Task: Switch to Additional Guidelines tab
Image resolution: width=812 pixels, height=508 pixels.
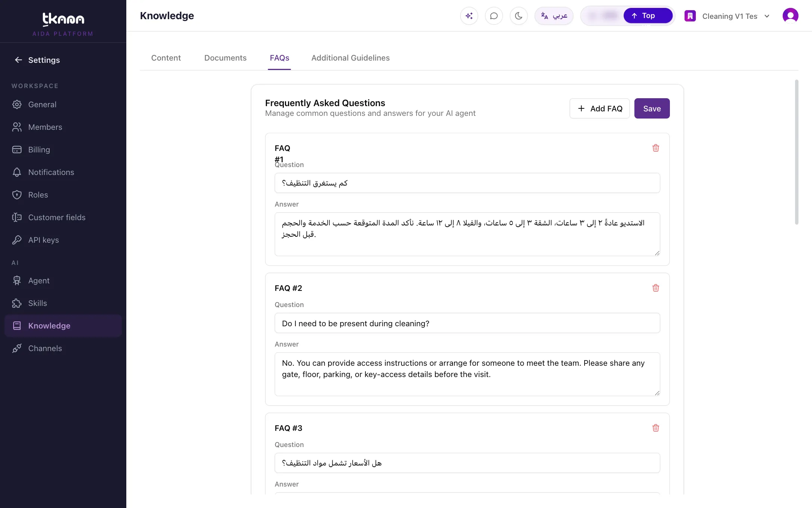Action: pyautogui.click(x=350, y=58)
